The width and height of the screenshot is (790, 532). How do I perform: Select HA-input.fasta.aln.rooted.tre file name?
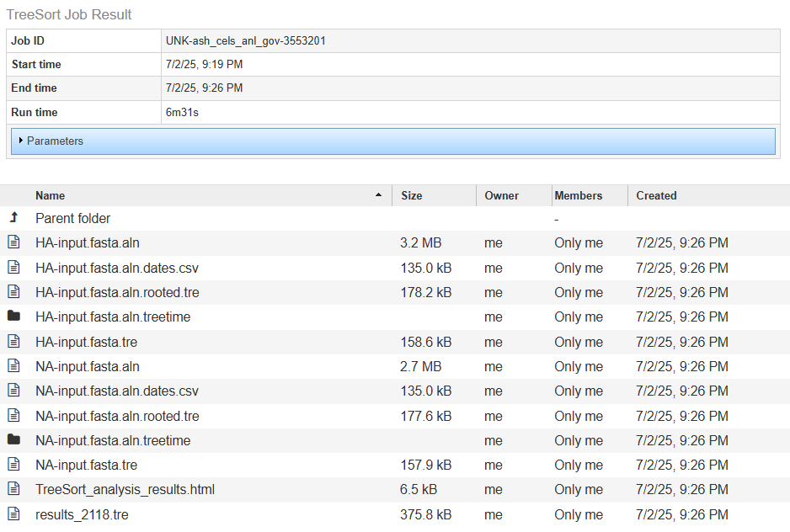point(117,293)
